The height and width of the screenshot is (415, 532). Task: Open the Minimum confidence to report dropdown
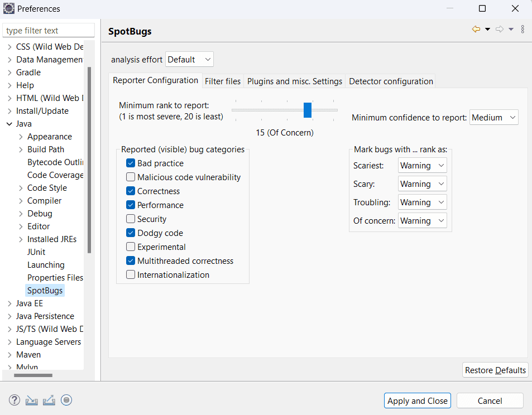point(494,118)
